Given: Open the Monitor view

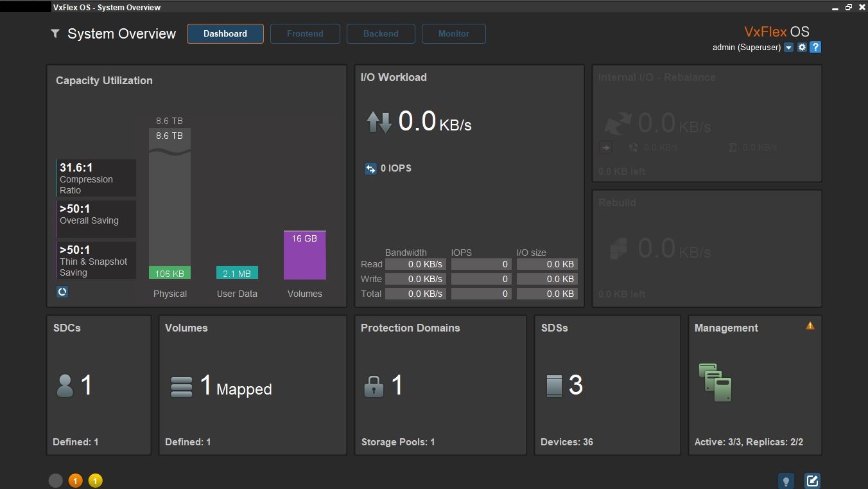Looking at the screenshot, I should tap(454, 33).
